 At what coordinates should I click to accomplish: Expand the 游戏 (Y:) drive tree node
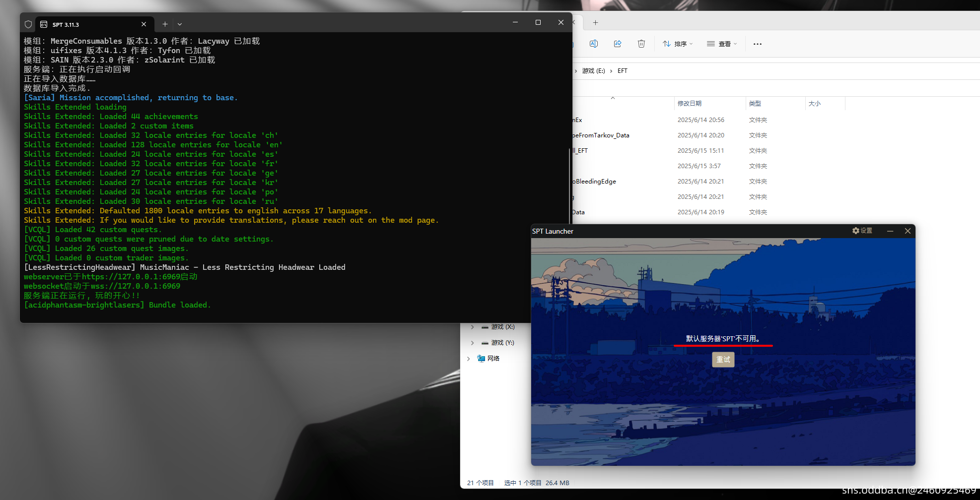point(472,343)
